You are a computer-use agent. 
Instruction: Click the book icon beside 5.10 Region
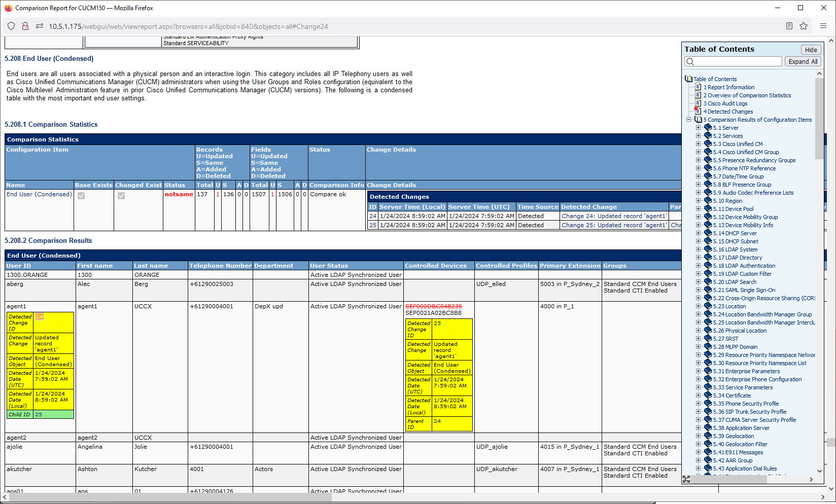(708, 201)
